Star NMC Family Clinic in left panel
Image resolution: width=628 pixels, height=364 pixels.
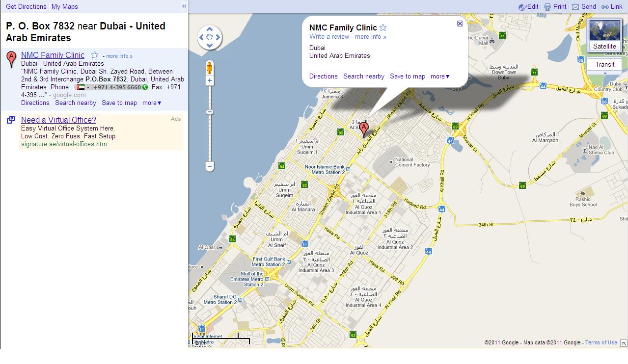click(x=95, y=55)
